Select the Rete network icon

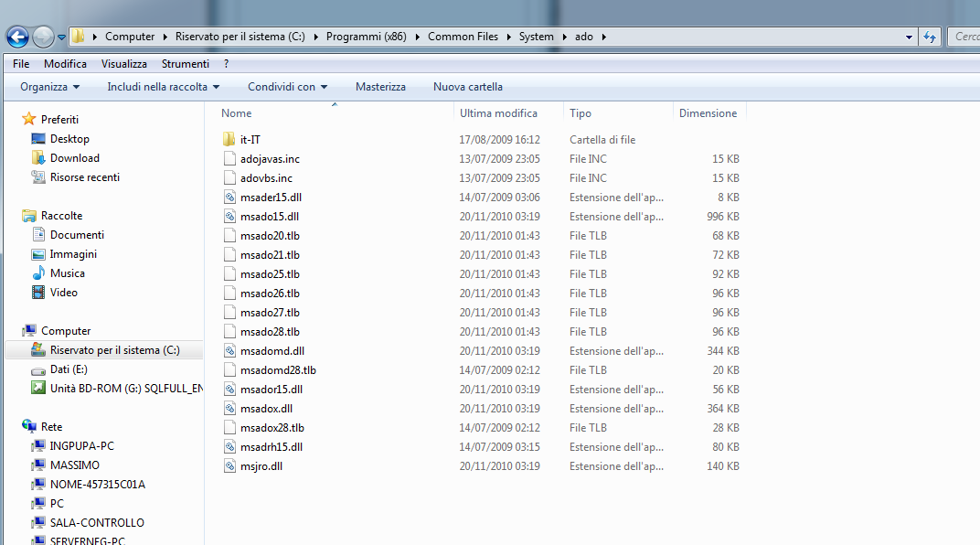coord(28,426)
